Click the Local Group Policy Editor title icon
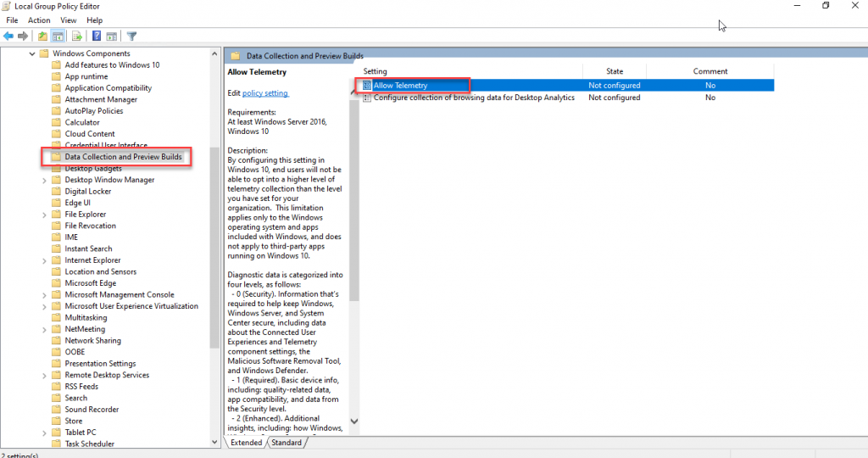 click(7, 6)
